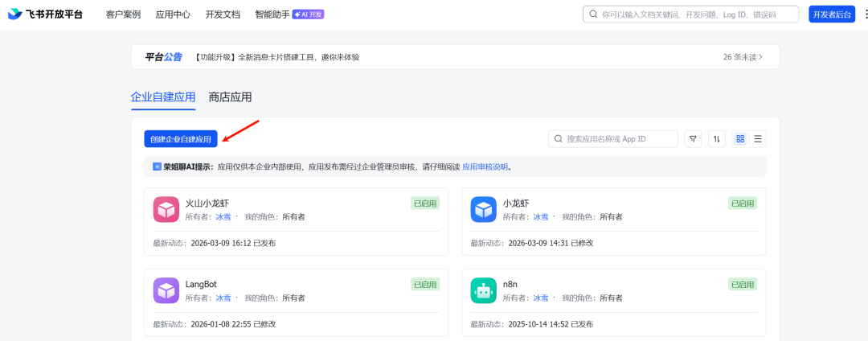Click the sort order icon
Screen dimensions: 868x341
(717, 139)
